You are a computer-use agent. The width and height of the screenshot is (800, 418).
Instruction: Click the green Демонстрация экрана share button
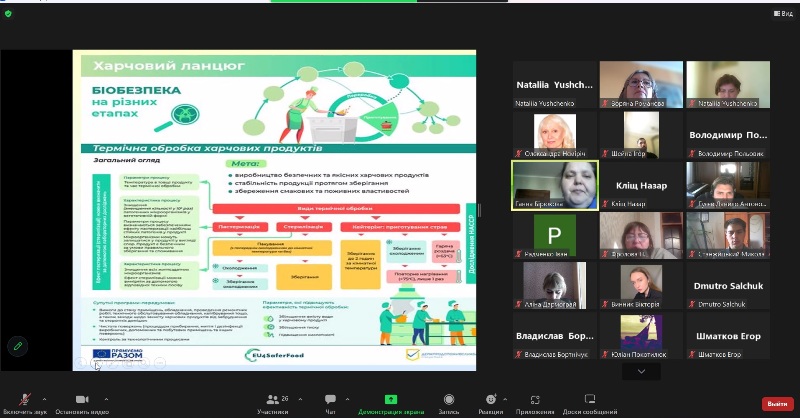pyautogui.click(x=391, y=403)
